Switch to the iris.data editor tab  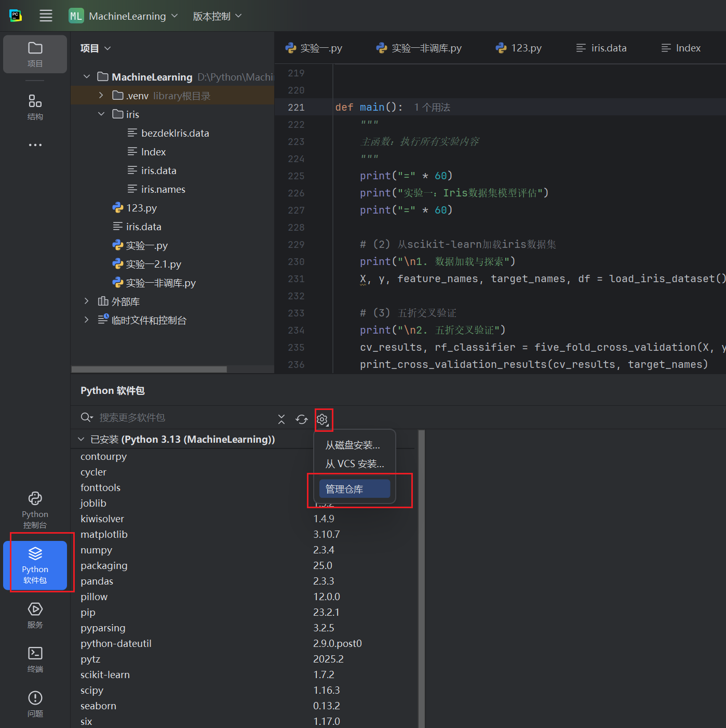(x=601, y=48)
